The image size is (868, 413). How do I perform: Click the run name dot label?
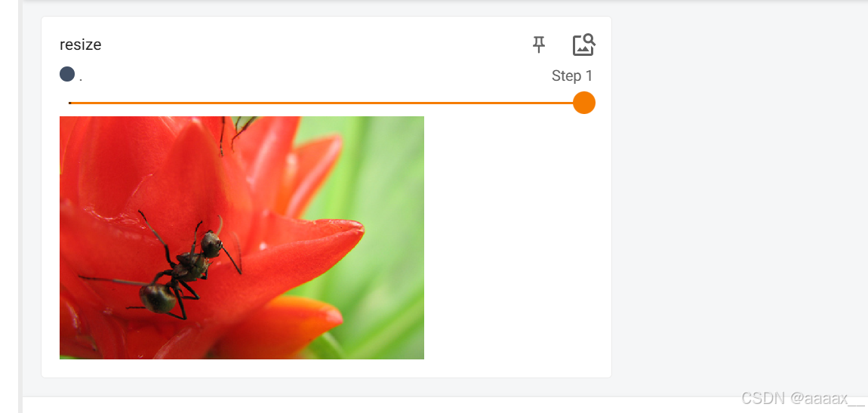81,79
